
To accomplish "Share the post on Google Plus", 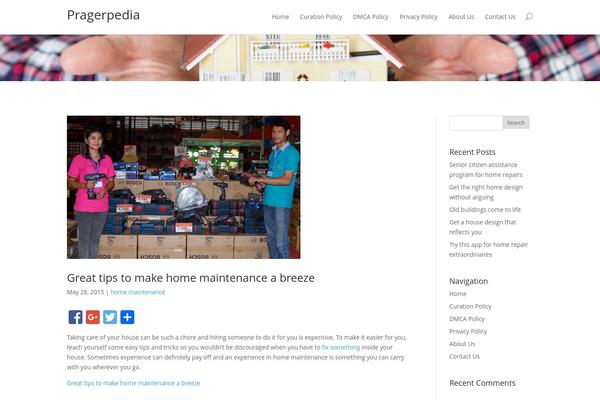I will click(93, 317).
